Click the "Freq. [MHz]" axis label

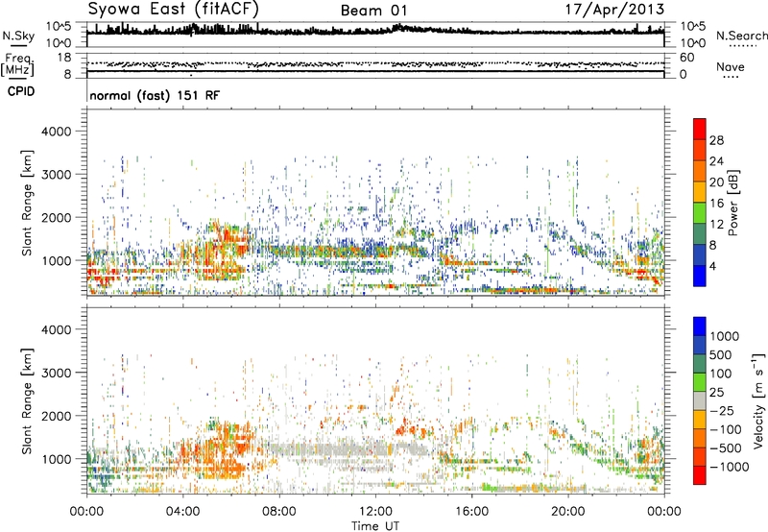17,65
